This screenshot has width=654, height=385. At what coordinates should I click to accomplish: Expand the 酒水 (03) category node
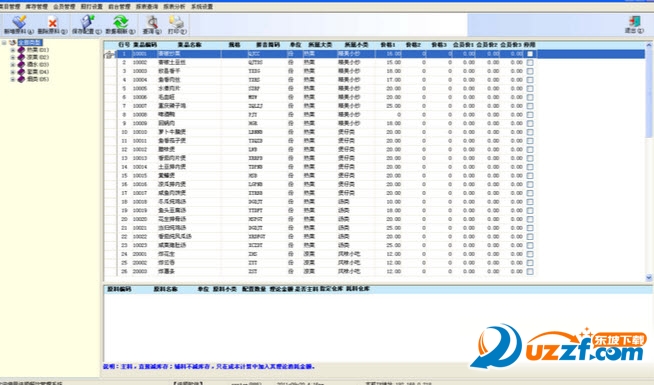13,65
